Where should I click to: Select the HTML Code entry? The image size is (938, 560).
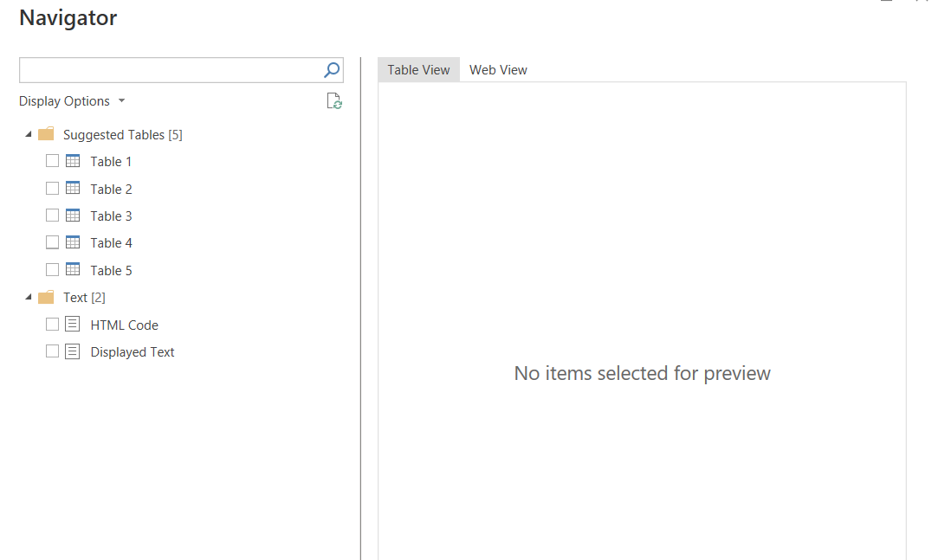pos(125,325)
